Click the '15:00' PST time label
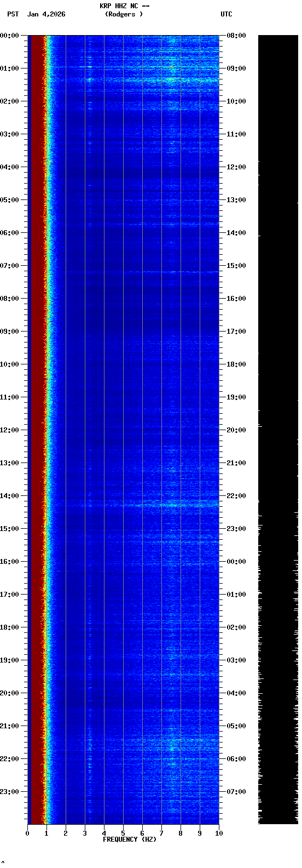 tap(10, 529)
